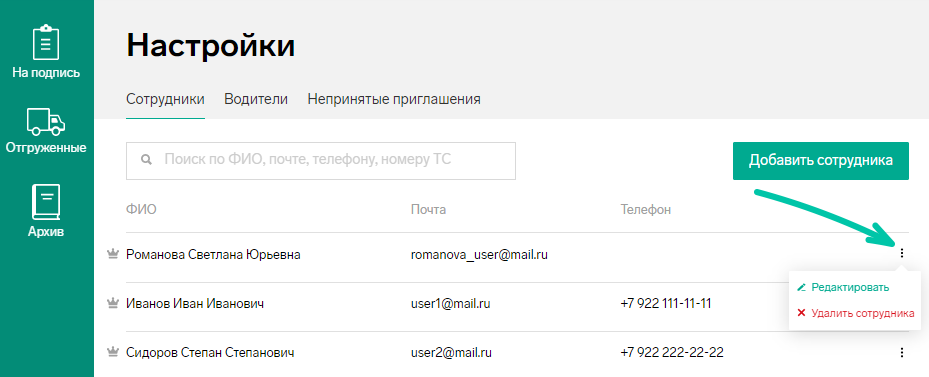Select the Сотрудники tab
The image size is (929, 377).
pyautogui.click(x=165, y=99)
